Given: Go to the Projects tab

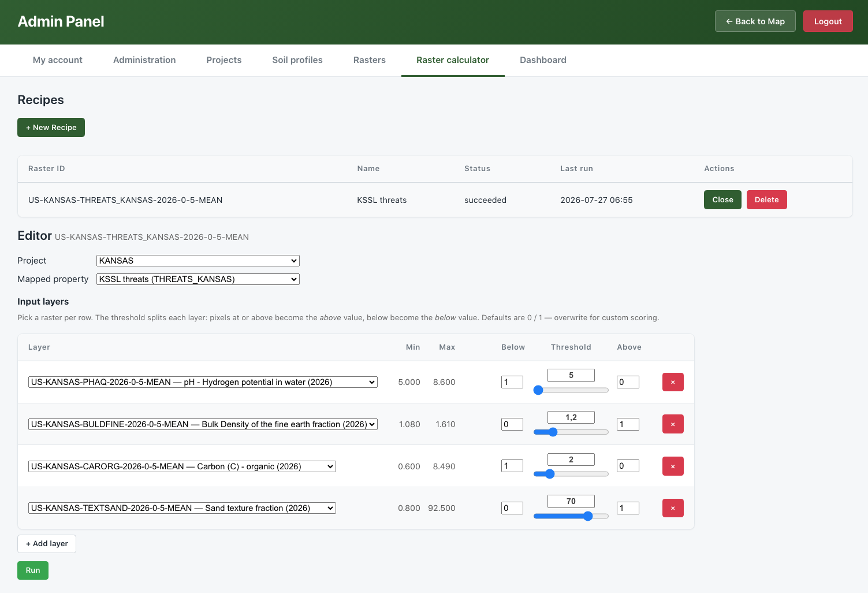Looking at the screenshot, I should point(224,60).
